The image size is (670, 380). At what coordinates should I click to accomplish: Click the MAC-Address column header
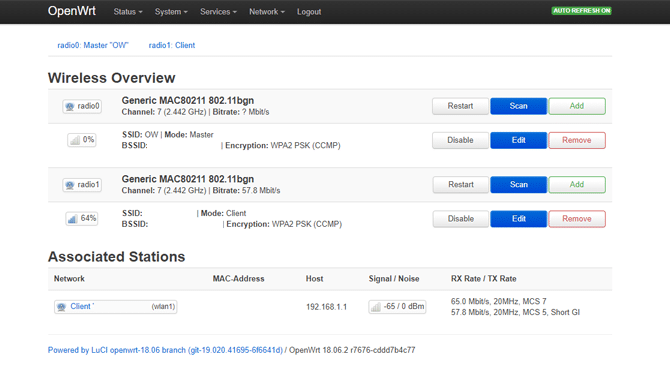238,279
